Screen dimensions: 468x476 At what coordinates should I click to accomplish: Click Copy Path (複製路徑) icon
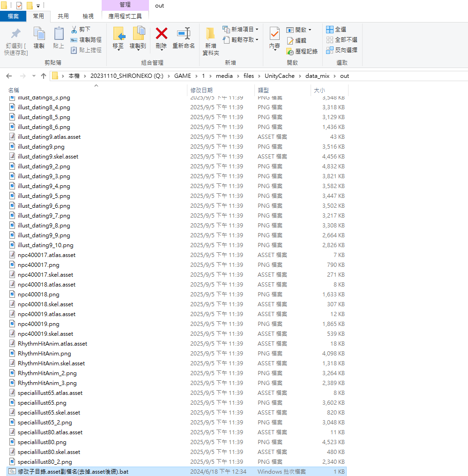point(74,40)
